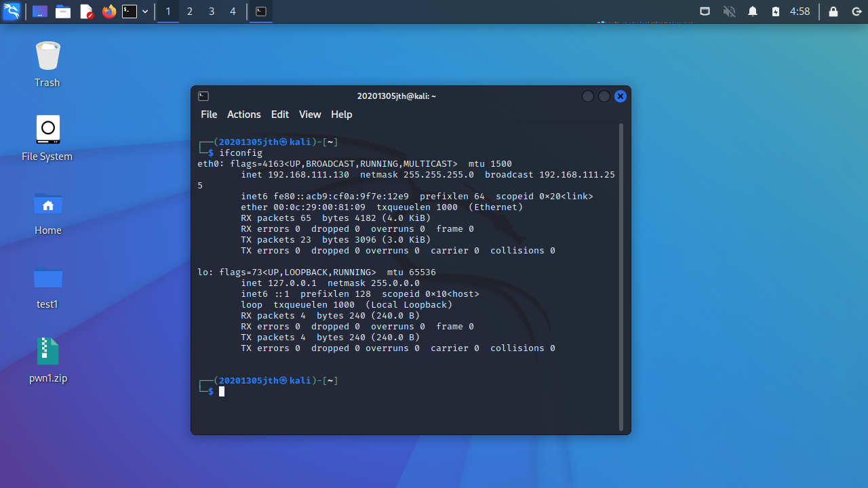Switch to workspace 1
This screenshot has width=868, height=488.
[168, 12]
